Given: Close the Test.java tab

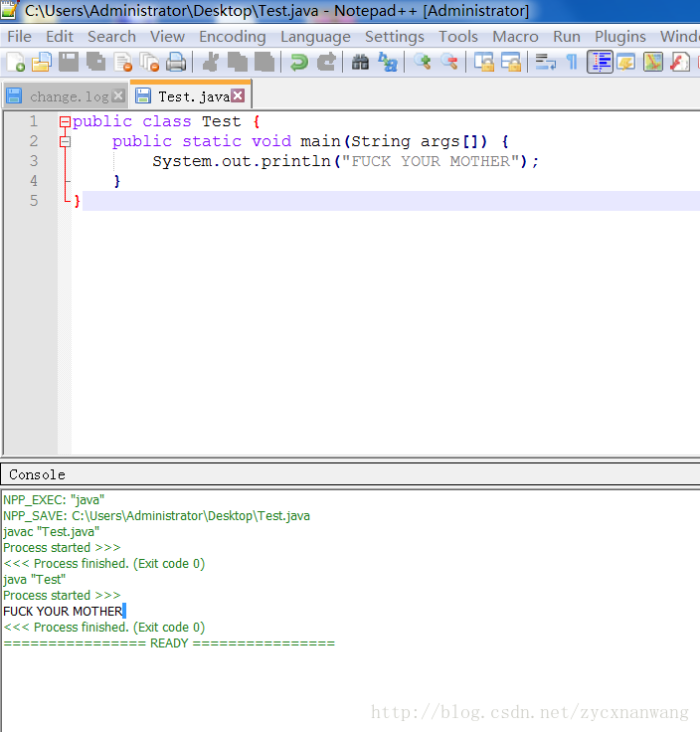Looking at the screenshot, I should coord(238,95).
